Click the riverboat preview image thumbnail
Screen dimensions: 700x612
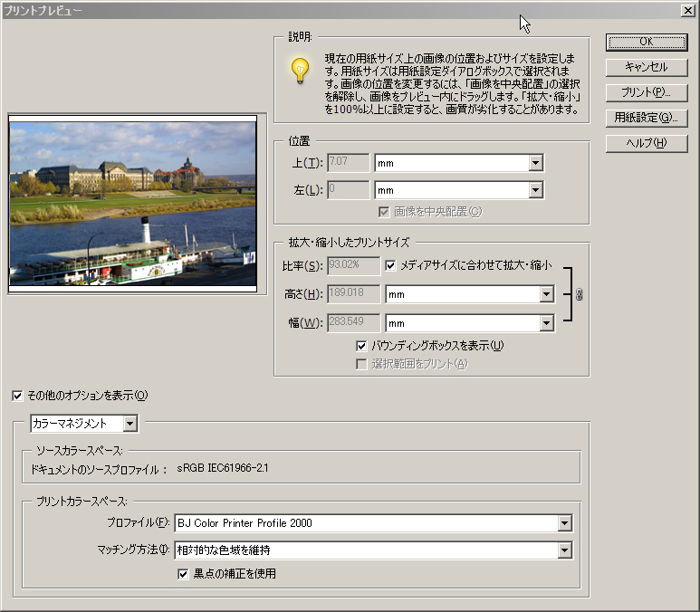coord(133,204)
